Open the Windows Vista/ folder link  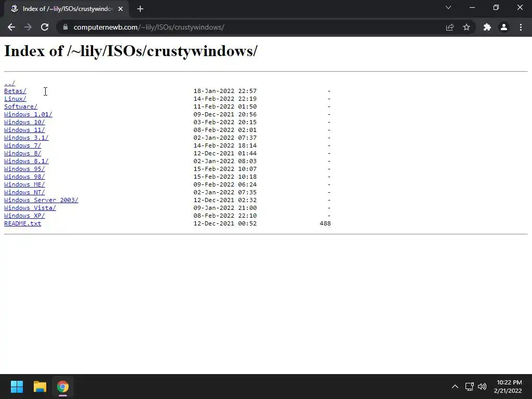pyautogui.click(x=30, y=208)
